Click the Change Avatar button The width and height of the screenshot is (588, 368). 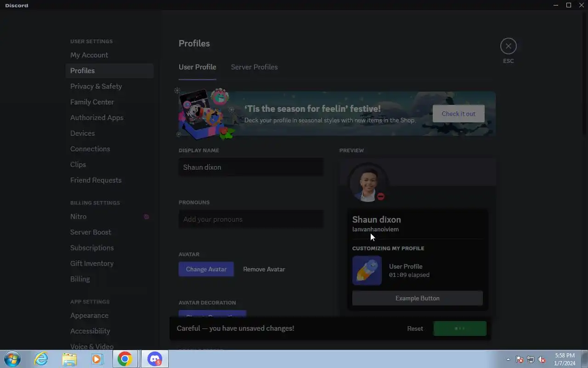(206, 269)
